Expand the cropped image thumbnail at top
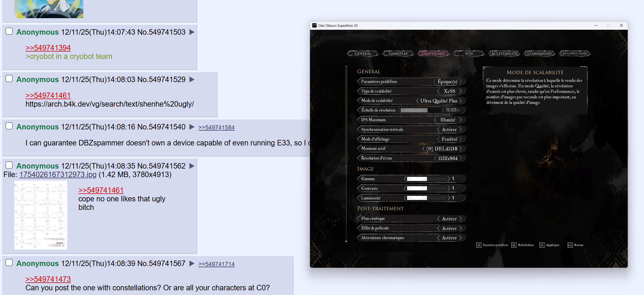 49,9
